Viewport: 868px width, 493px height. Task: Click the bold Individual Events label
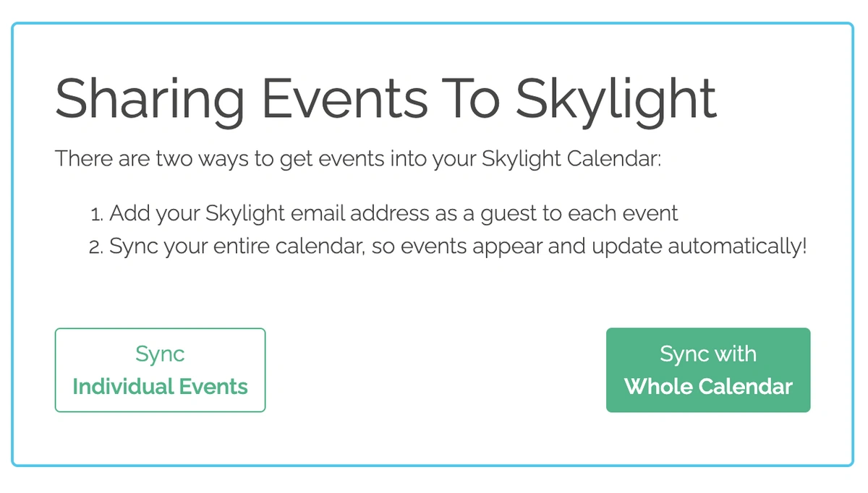coord(160,387)
